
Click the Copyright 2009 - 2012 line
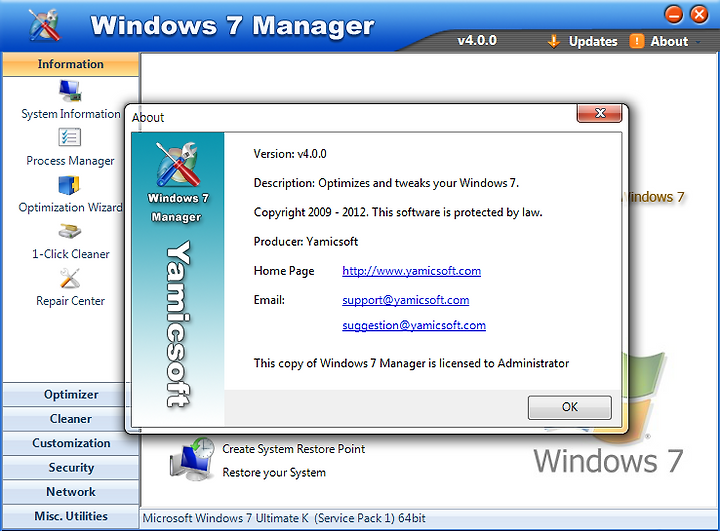[398, 212]
